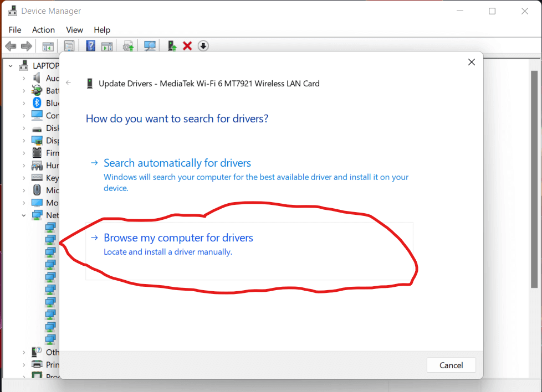Select the Computer category icon in tree
Screen dimensions: 542x392
click(x=37, y=115)
